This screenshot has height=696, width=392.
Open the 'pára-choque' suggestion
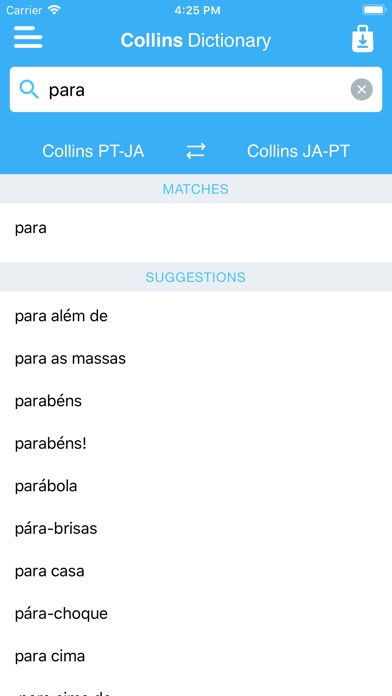pyautogui.click(x=196, y=614)
